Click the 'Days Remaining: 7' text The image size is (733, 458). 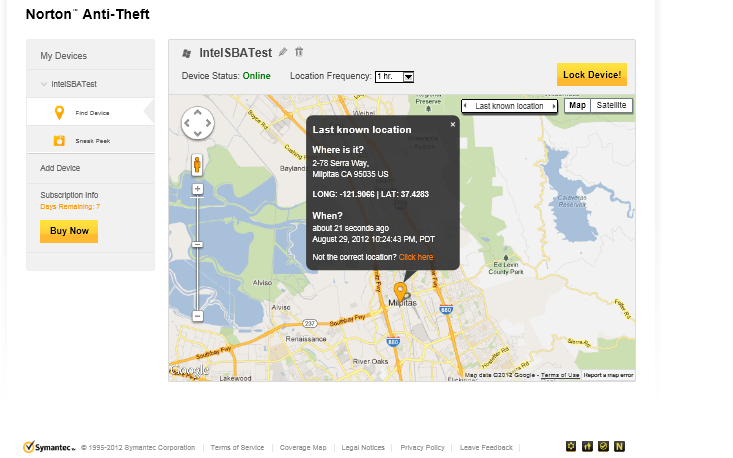[x=70, y=207]
